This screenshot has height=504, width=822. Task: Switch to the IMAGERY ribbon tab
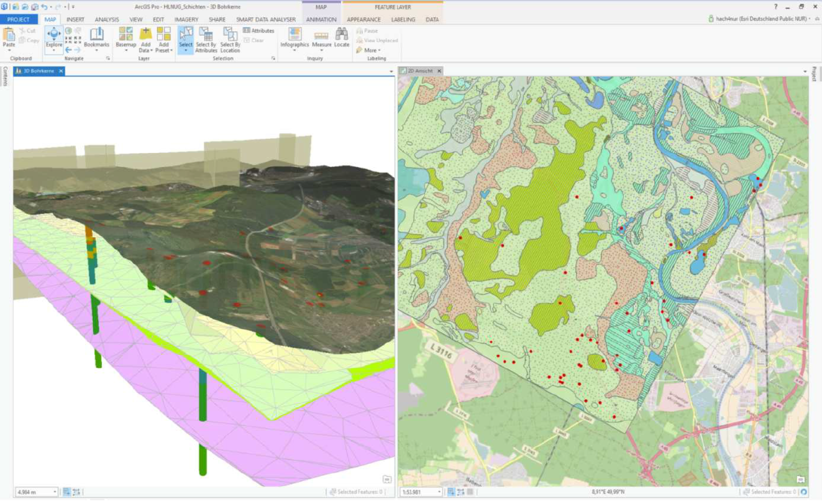coord(186,19)
